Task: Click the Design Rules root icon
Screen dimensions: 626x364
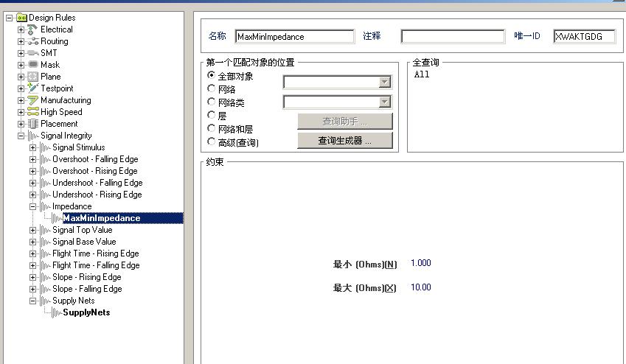Action: tap(21, 18)
